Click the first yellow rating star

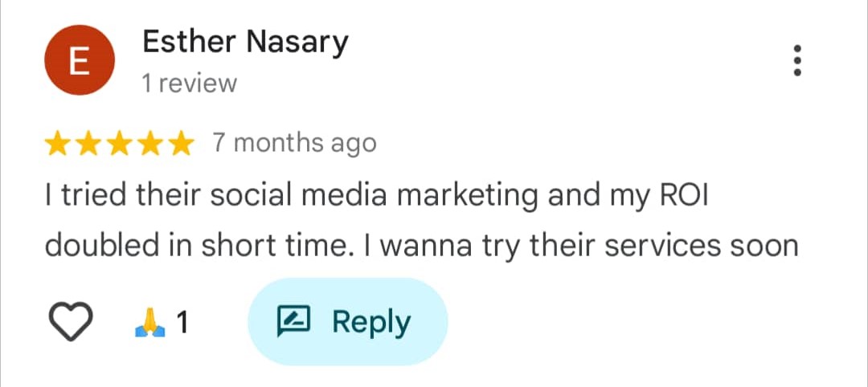pyautogui.click(x=58, y=144)
